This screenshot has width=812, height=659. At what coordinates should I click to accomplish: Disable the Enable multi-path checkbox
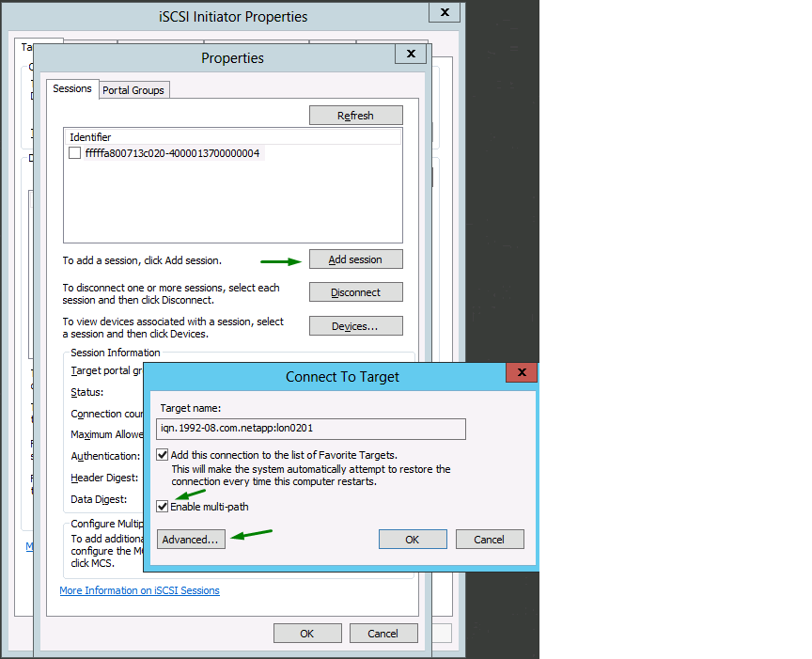point(163,507)
